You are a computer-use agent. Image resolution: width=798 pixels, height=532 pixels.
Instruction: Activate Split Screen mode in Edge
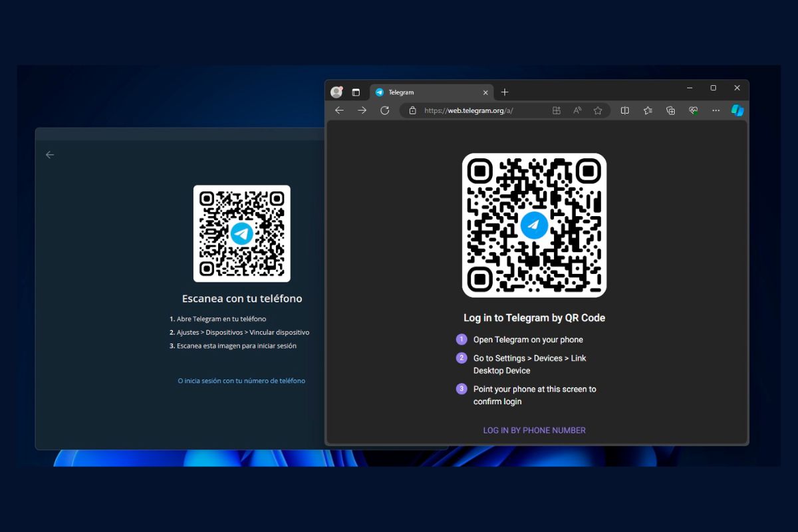point(624,110)
